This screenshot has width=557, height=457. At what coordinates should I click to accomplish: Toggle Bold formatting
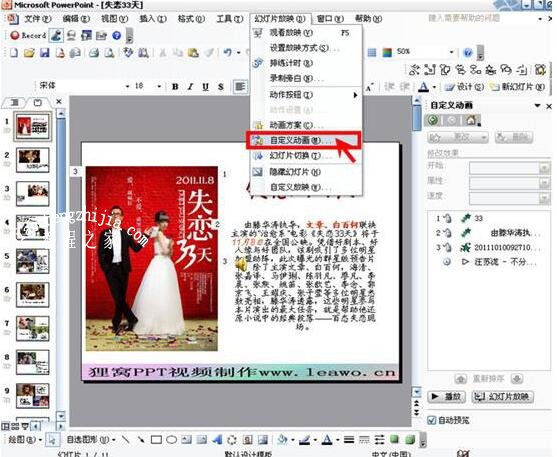[175, 86]
